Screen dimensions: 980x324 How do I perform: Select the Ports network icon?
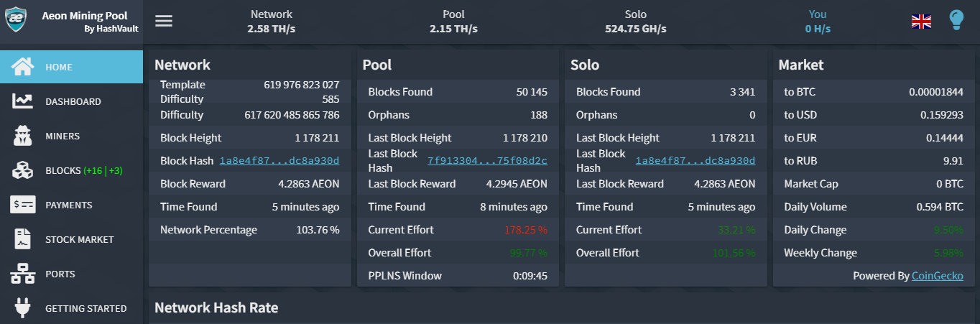pos(23,274)
